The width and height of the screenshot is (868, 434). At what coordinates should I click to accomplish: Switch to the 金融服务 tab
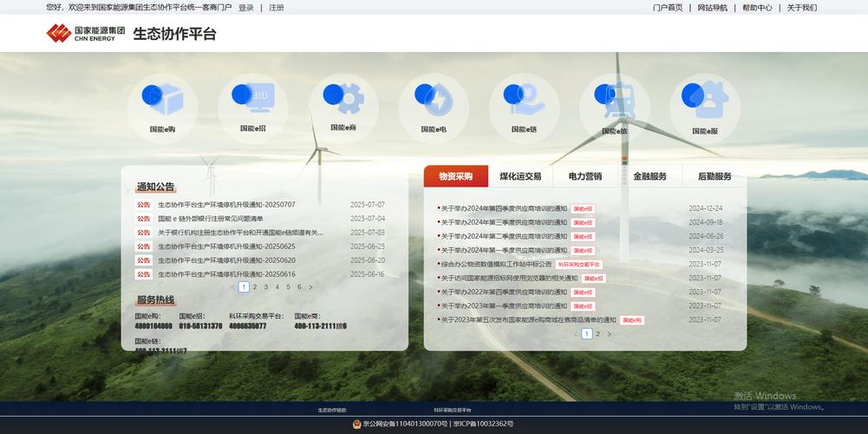pos(649,176)
